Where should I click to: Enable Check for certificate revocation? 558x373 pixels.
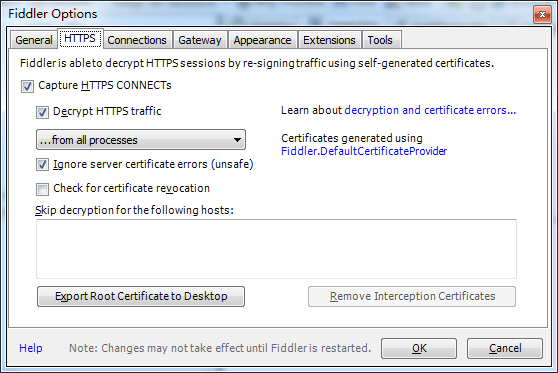click(x=42, y=189)
